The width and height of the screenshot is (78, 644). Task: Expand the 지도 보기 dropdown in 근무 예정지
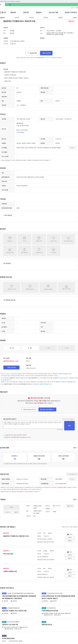pyautogui.click(x=72, y=148)
